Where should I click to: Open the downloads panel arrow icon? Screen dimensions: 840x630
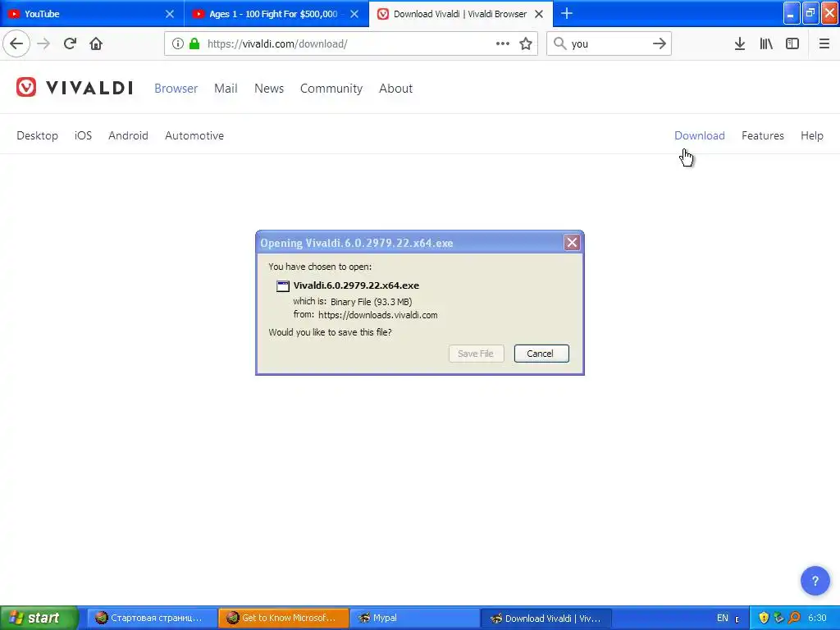tap(740, 43)
